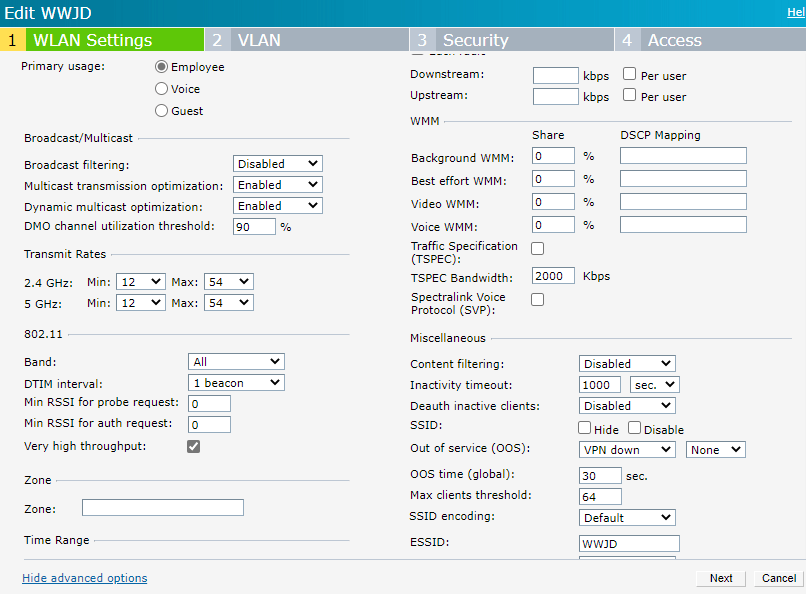Click Hide advanced options link
Viewport: 806px width, 594px height.
pos(84,577)
